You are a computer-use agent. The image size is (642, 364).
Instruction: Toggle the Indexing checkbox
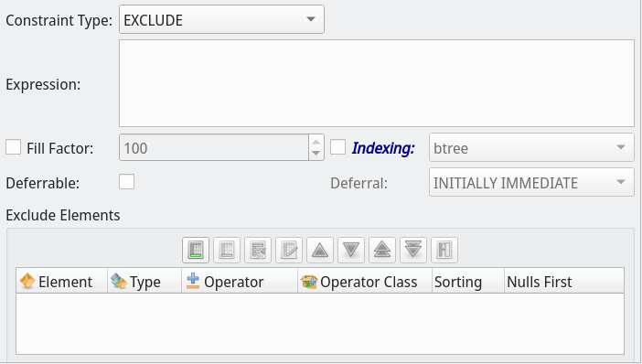337,147
